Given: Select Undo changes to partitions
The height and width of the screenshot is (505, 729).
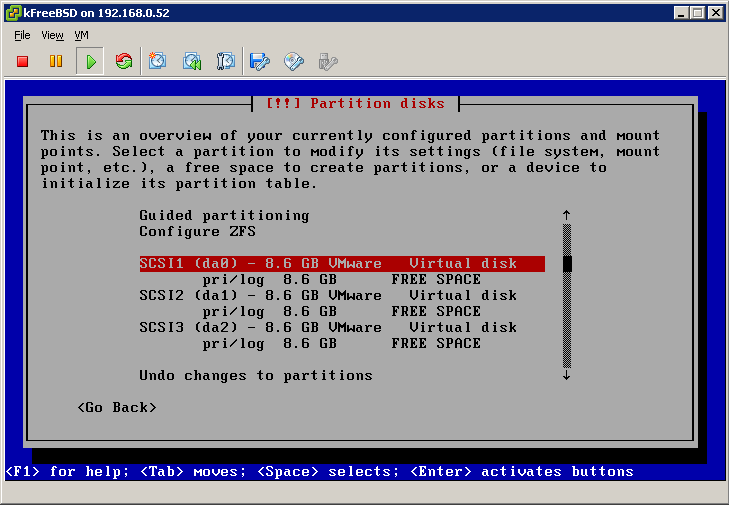Looking at the screenshot, I should (x=256, y=375).
